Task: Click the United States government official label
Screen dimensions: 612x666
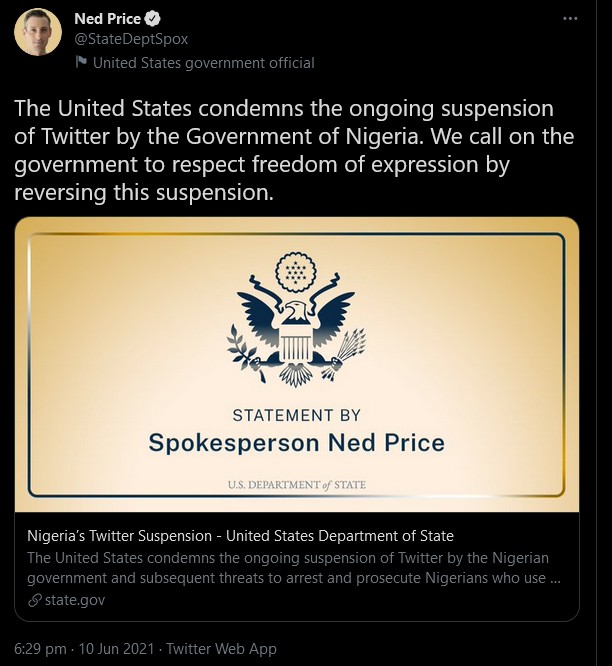Action: click(203, 63)
